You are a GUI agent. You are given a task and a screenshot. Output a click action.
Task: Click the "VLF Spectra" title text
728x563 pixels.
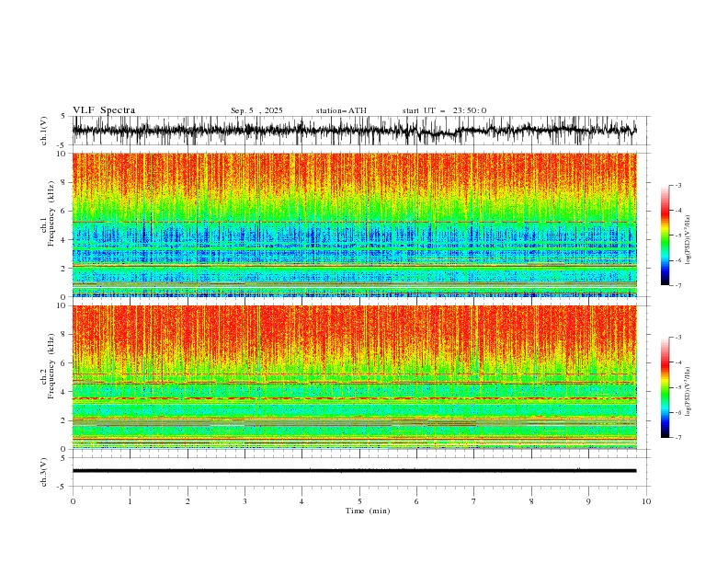point(104,110)
